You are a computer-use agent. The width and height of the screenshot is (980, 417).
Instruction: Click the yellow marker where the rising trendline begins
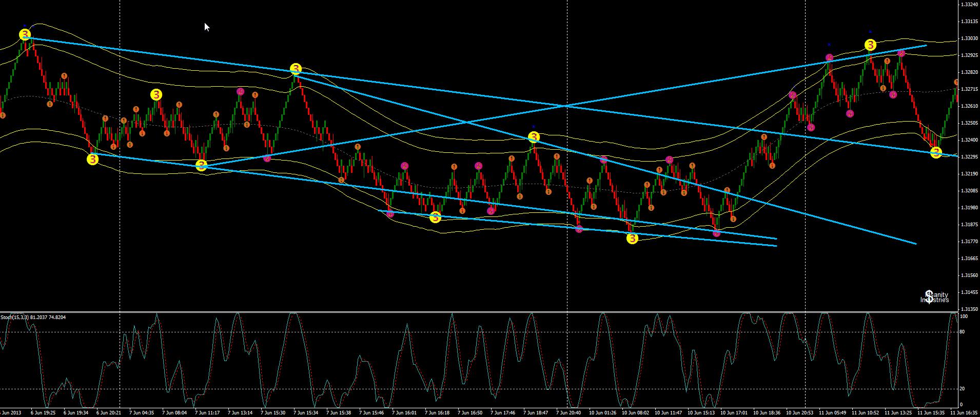coord(201,165)
